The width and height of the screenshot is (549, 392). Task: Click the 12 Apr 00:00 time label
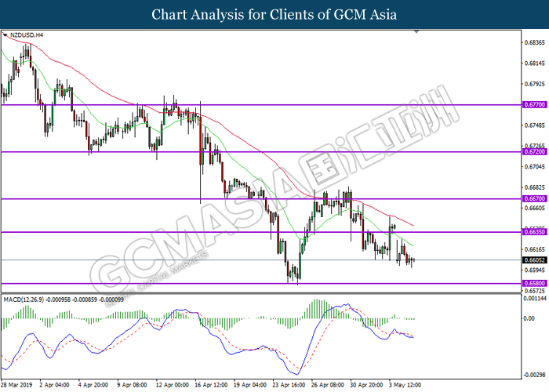[x=173, y=385]
